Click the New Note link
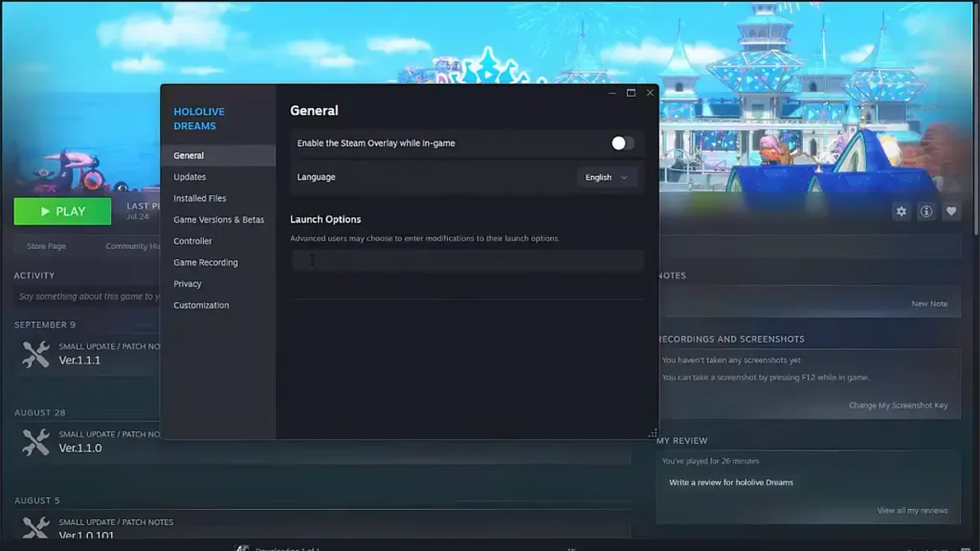Viewport: 980px width, 551px height. [929, 303]
